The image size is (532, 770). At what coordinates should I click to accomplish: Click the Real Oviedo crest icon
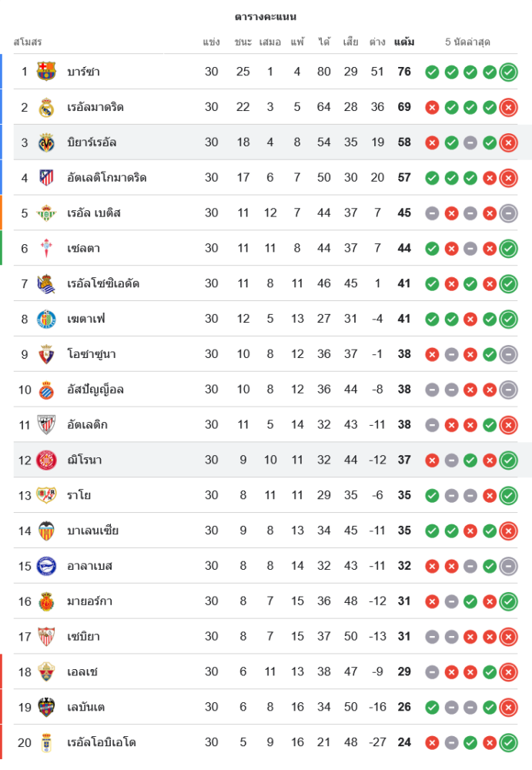[x=46, y=743]
